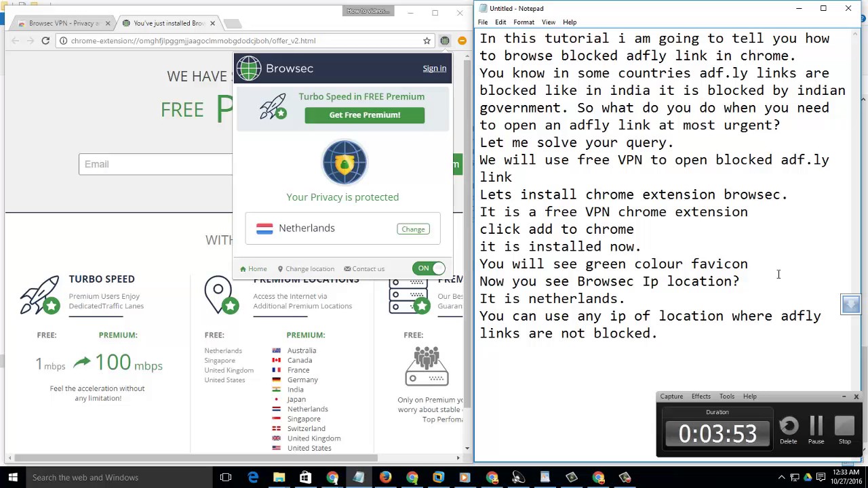Click the site info icon in address bar
The image size is (868, 488).
63,41
